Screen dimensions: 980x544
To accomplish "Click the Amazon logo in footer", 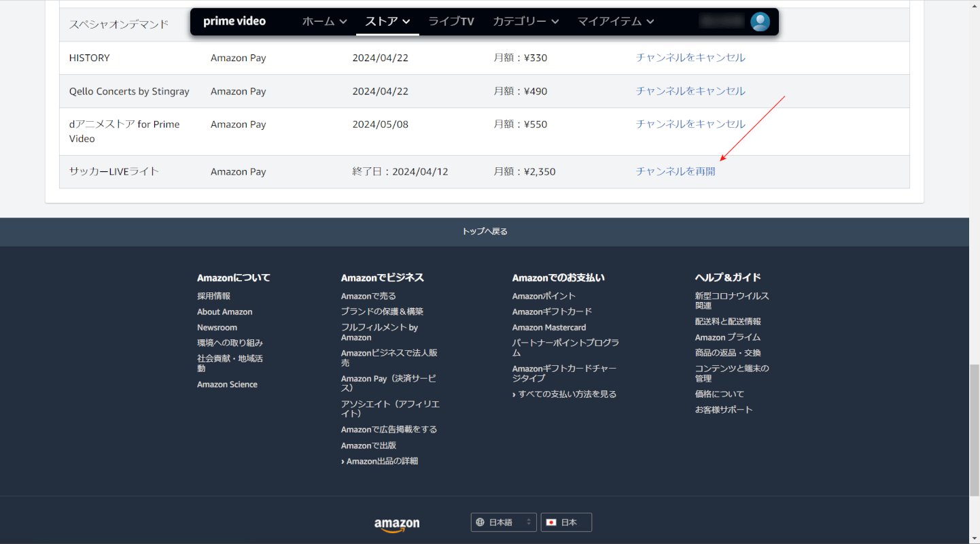I will pos(397,524).
